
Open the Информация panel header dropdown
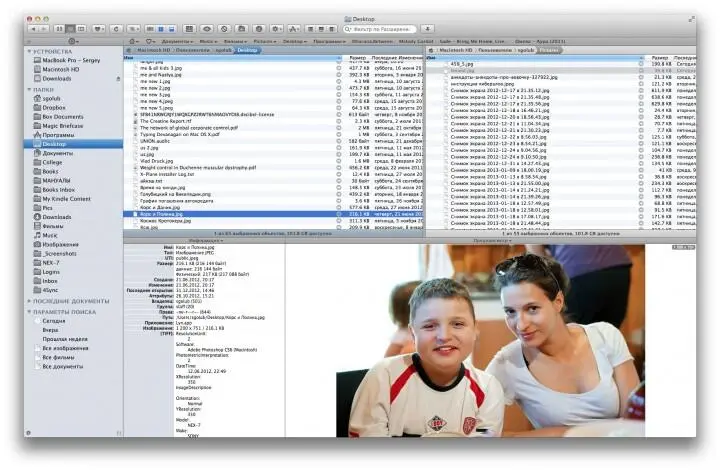206,241
